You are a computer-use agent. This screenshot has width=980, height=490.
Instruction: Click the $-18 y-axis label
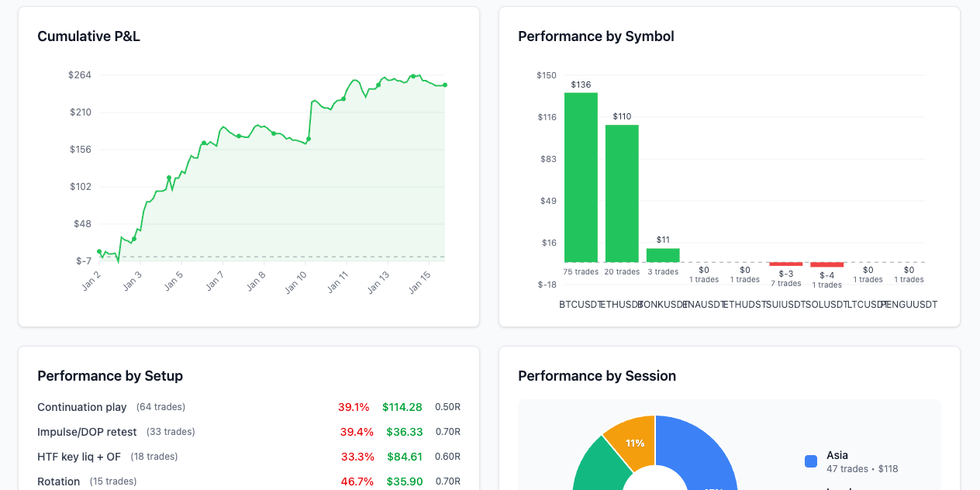pos(547,285)
